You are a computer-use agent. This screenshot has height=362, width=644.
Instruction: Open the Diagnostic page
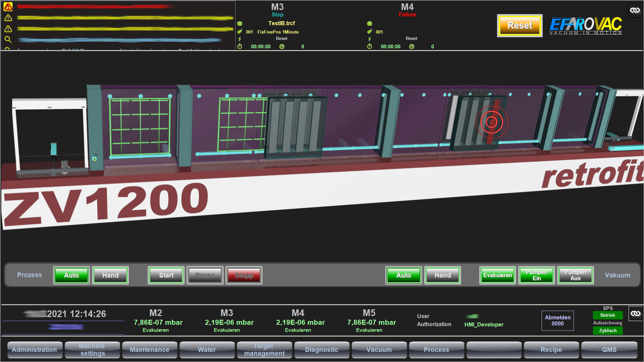pos(321,350)
